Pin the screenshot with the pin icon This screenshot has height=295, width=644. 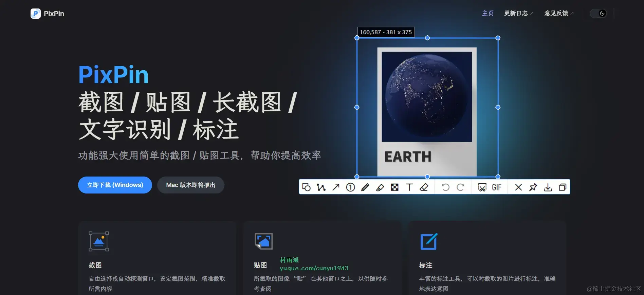533,187
